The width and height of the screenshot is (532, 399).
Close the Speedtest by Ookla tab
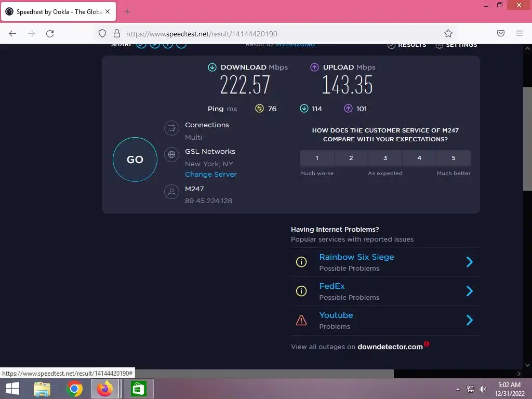[x=108, y=11]
